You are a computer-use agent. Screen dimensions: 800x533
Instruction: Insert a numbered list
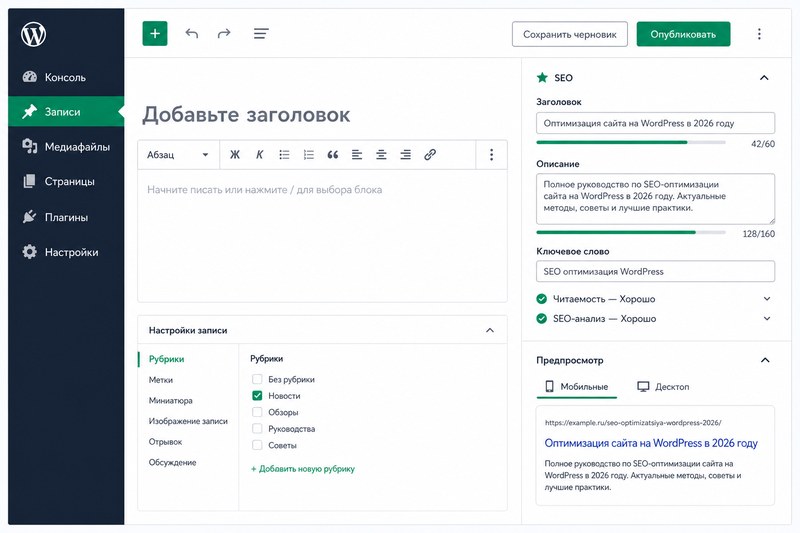point(309,155)
